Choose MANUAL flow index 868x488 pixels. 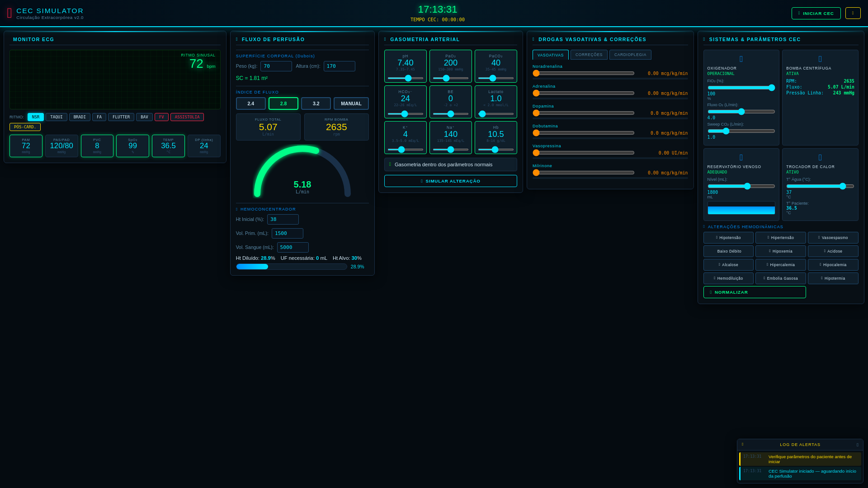coord(351,103)
